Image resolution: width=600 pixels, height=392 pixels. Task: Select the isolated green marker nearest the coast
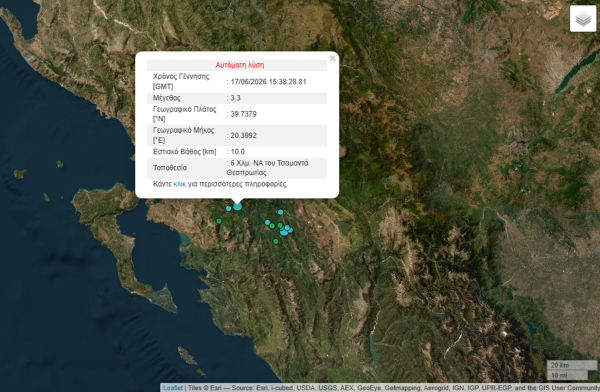219,221
